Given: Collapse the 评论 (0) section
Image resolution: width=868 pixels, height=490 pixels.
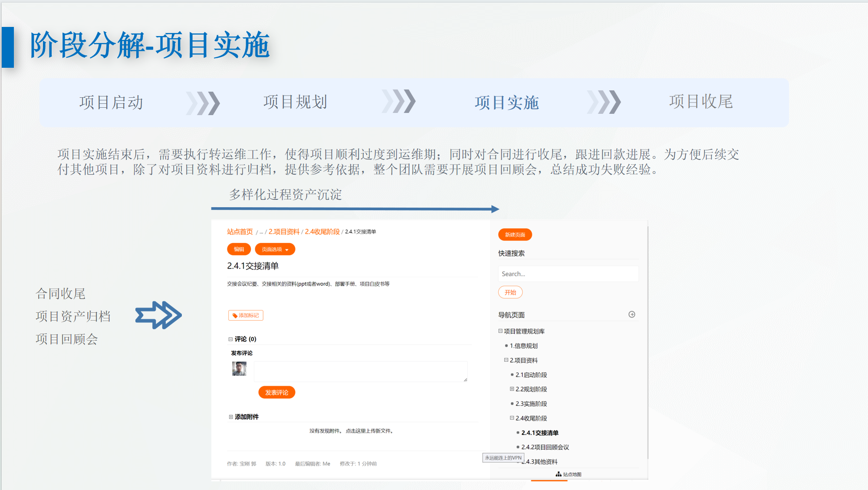Looking at the screenshot, I should point(230,339).
